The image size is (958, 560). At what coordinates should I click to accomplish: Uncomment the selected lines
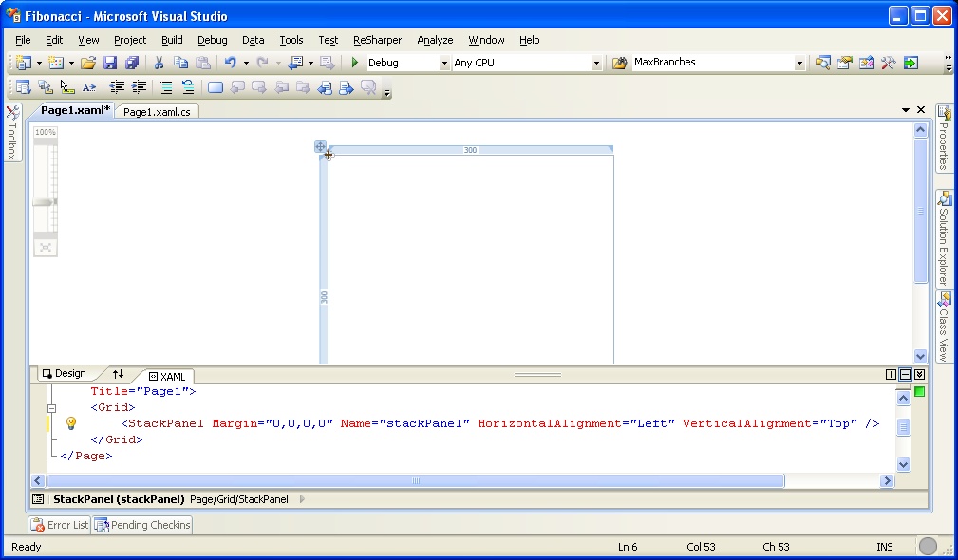(188, 87)
